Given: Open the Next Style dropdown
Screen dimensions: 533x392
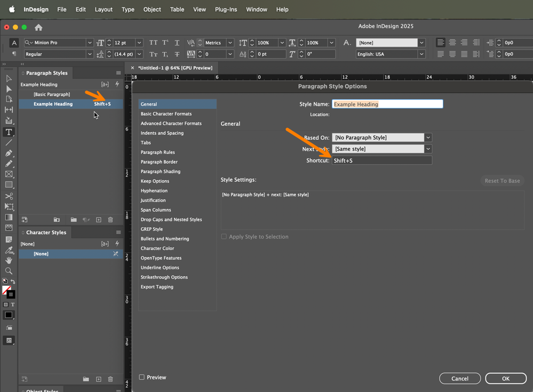Looking at the screenshot, I should [428, 149].
